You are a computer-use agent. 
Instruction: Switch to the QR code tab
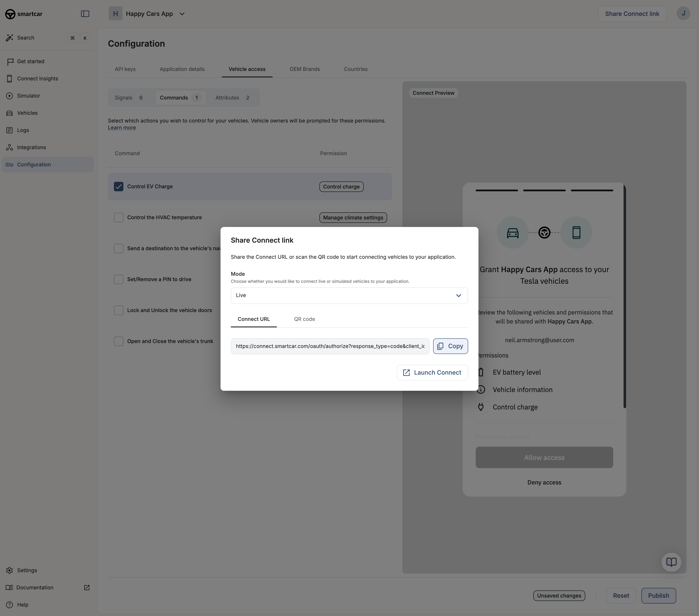tap(304, 319)
